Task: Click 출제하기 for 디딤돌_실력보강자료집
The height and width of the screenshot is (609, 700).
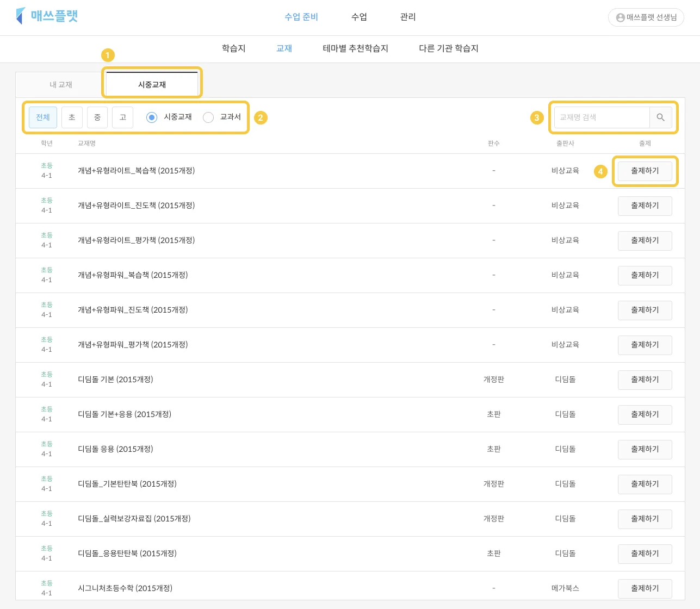Action: click(x=645, y=519)
